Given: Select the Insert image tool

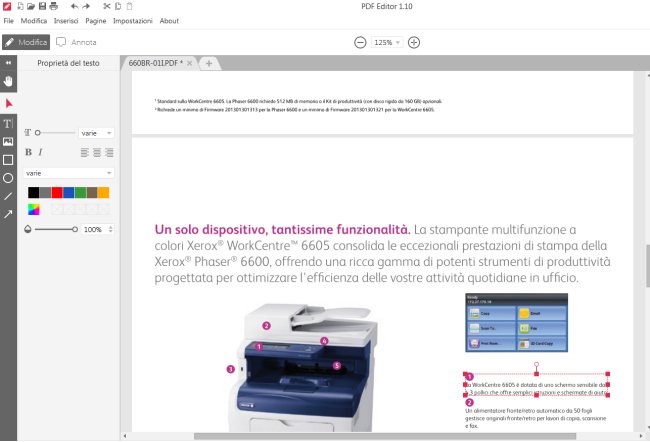Looking at the screenshot, I should coord(8,141).
